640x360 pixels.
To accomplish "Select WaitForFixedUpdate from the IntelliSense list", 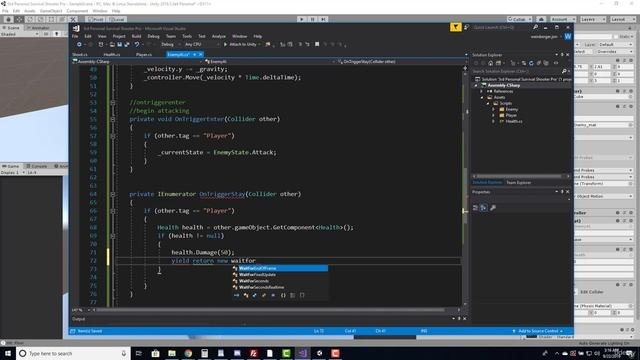I will coord(280,275).
